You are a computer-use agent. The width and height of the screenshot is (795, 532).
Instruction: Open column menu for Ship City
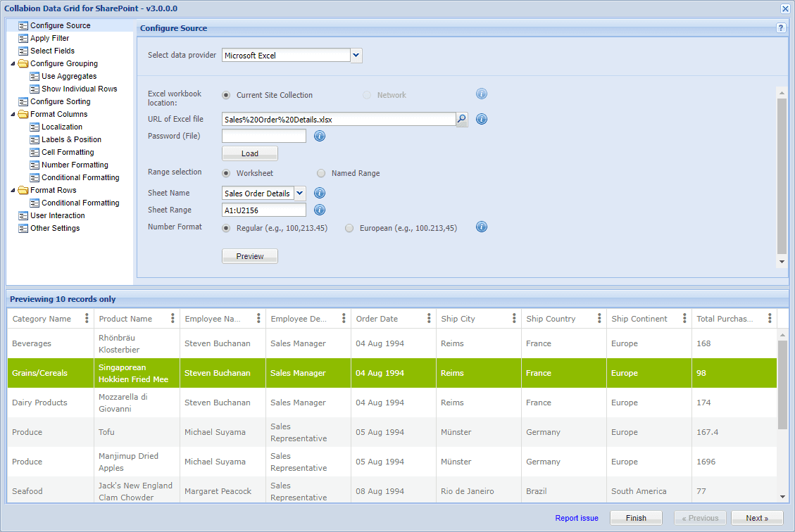tap(514, 318)
